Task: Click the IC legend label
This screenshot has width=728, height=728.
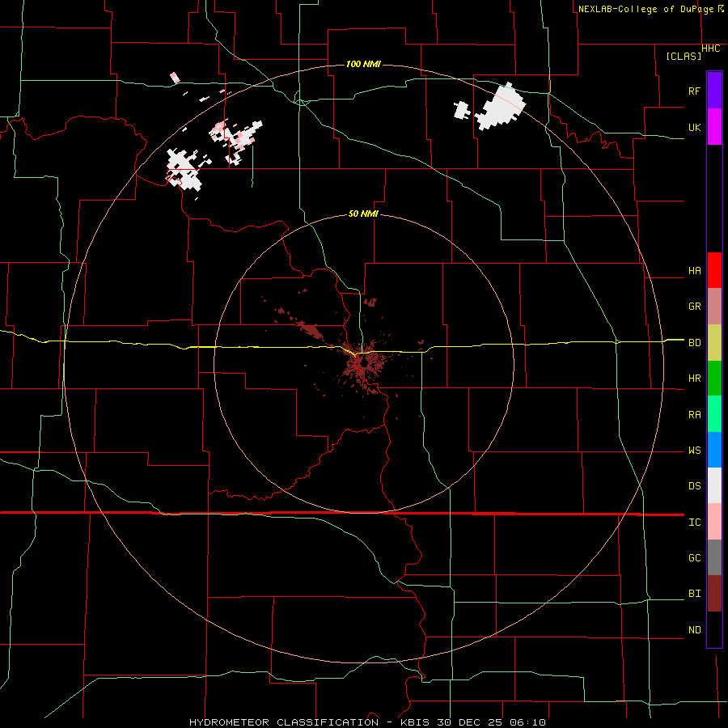Action: [x=694, y=522]
